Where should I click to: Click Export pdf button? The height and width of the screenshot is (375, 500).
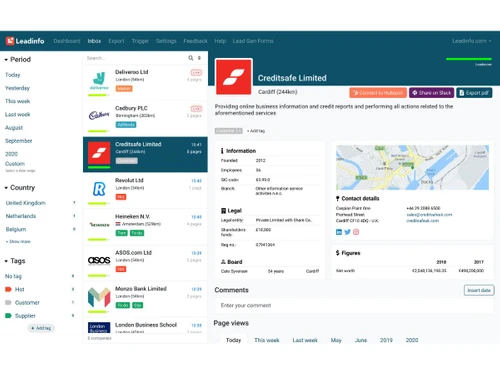click(474, 93)
